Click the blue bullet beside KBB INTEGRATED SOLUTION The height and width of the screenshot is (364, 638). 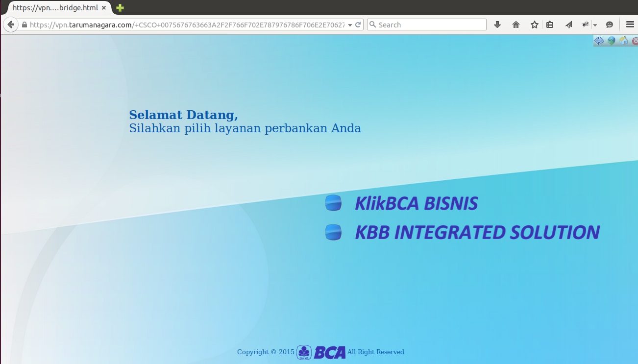pos(333,232)
